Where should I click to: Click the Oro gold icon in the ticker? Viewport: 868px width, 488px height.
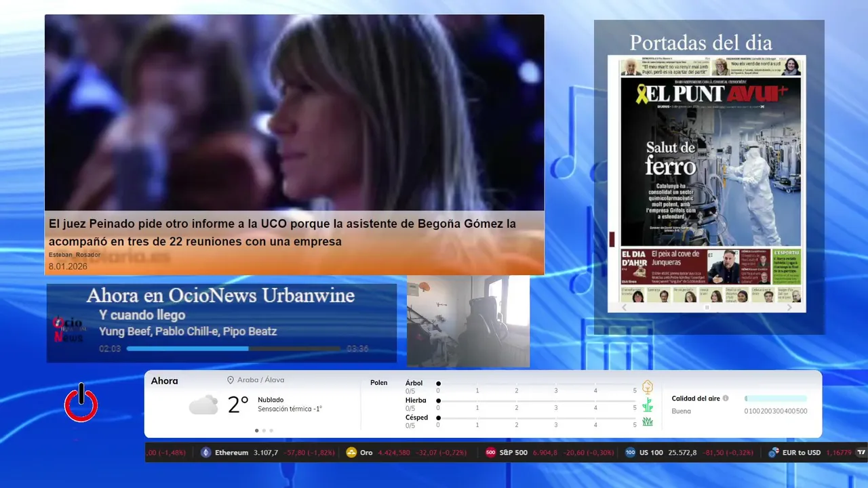pyautogui.click(x=351, y=452)
